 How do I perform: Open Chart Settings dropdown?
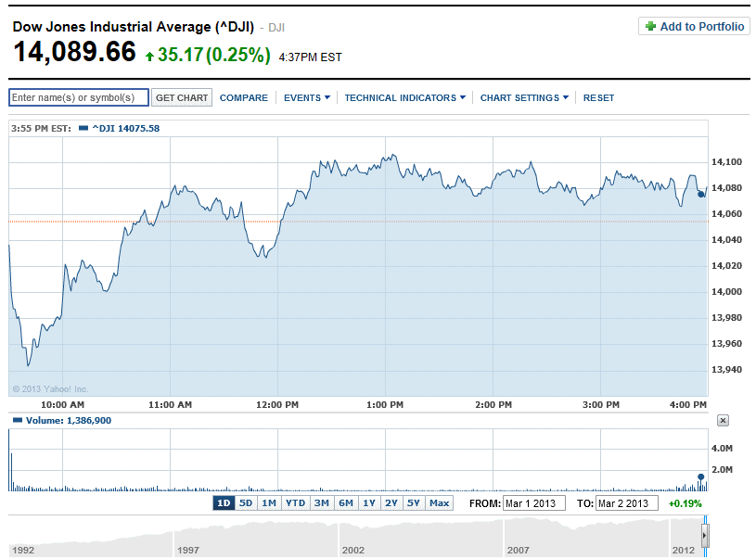coord(524,98)
